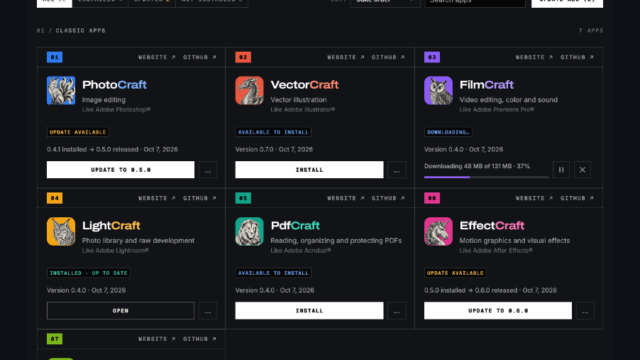The height and width of the screenshot is (360, 640).
Task: Open LightCraft website link
Action: 157,198
